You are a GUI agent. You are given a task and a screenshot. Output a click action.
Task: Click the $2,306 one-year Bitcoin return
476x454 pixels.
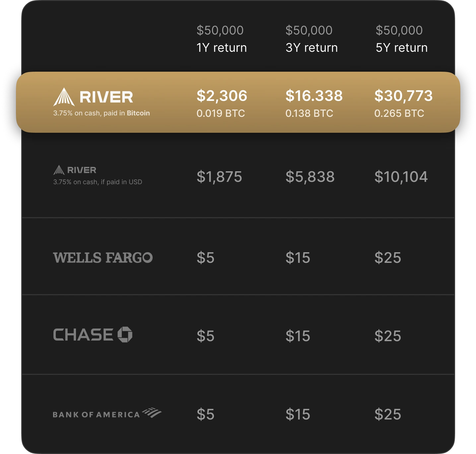tap(222, 96)
